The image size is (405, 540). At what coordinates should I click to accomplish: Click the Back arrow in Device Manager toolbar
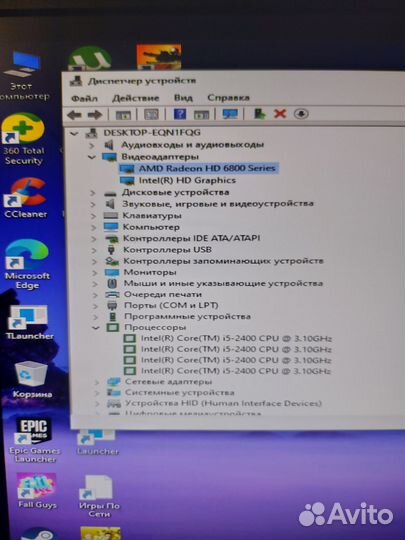click(x=74, y=114)
